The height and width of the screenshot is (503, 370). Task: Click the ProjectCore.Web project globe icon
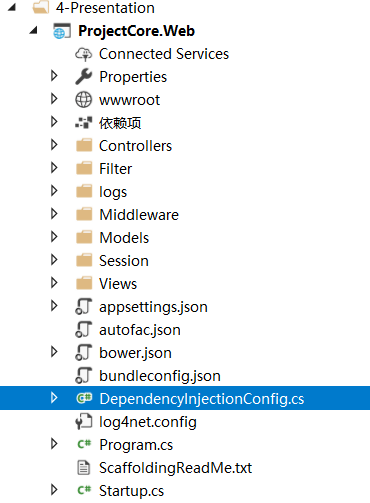(62, 31)
